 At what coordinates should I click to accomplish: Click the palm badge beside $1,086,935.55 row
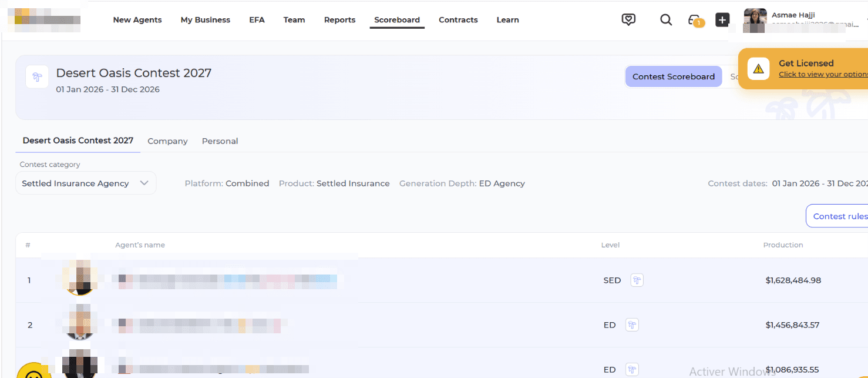632,370
